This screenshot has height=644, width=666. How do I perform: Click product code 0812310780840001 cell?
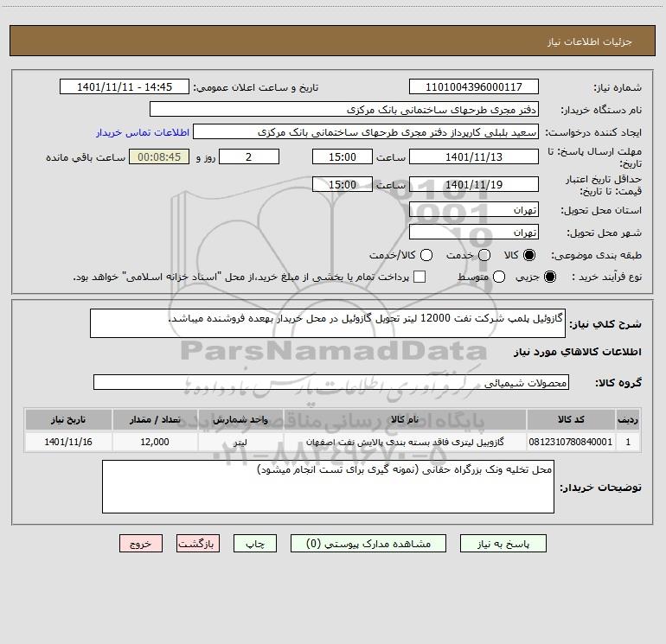point(571,442)
